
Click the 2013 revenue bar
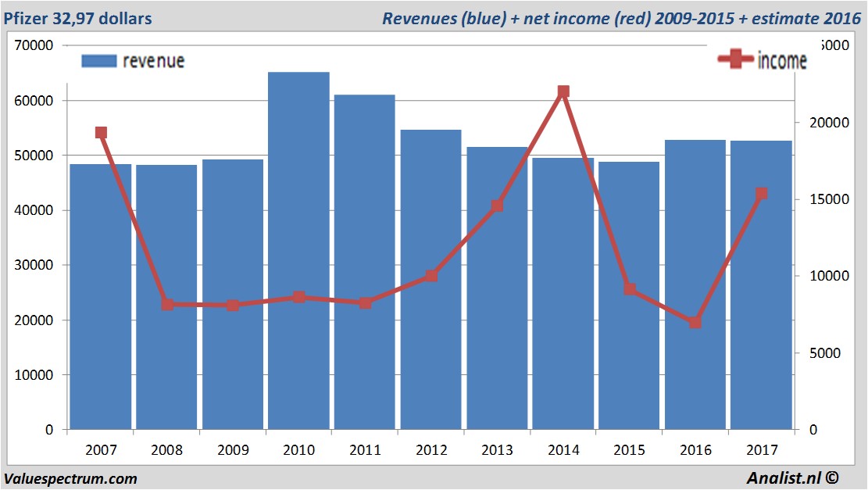click(497, 288)
